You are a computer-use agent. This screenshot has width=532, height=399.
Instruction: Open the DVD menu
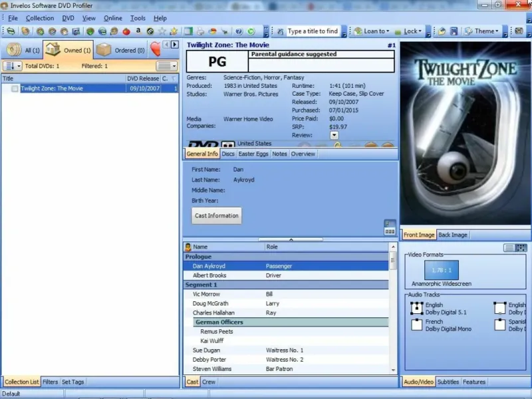pos(68,19)
